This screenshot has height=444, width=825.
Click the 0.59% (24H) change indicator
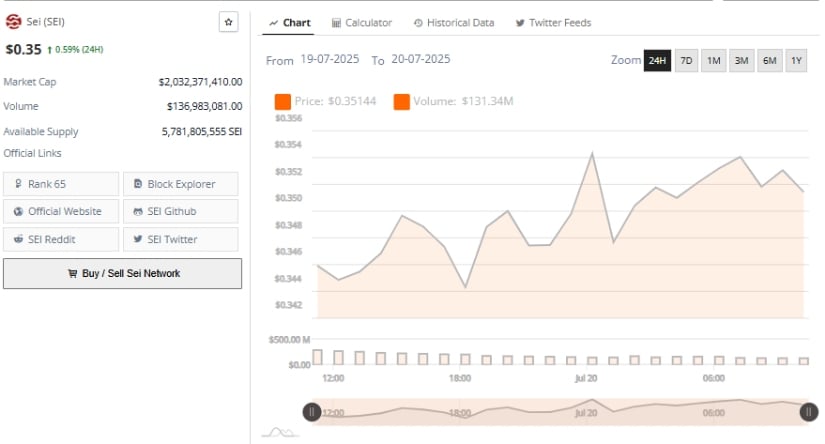click(x=75, y=49)
